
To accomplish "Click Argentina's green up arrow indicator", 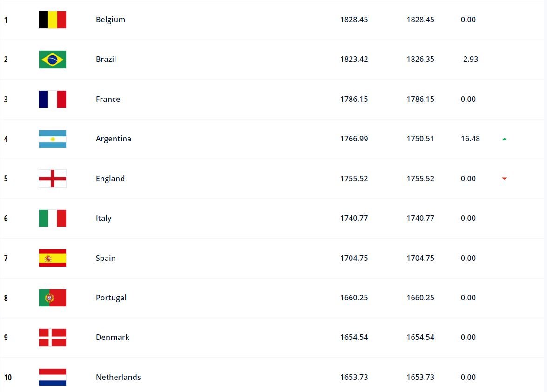I will (505, 139).
